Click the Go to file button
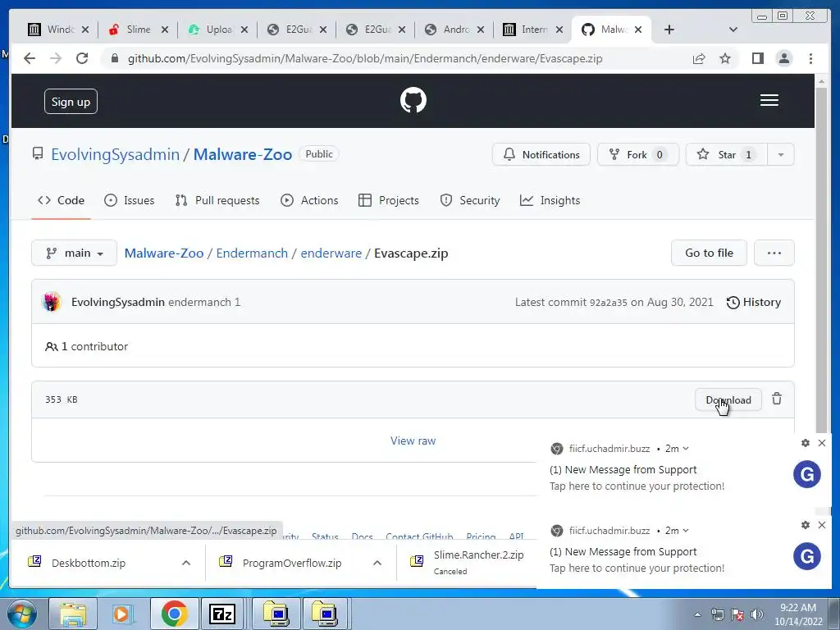 point(709,253)
